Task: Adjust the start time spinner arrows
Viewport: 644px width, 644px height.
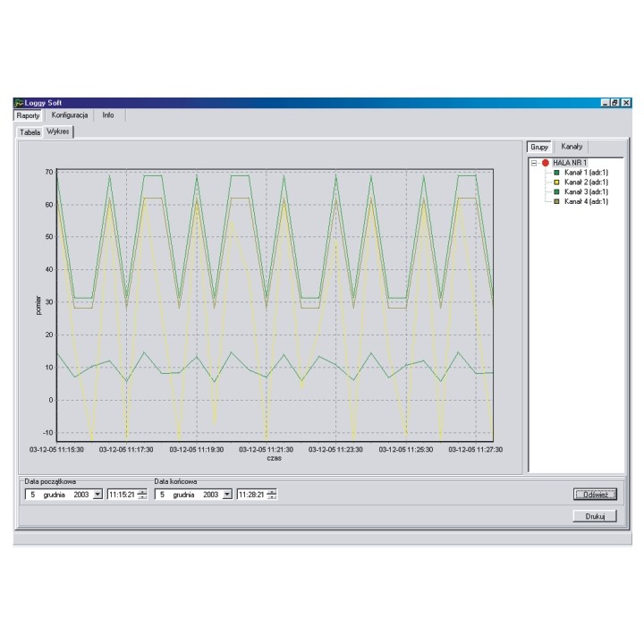Action: tap(142, 495)
